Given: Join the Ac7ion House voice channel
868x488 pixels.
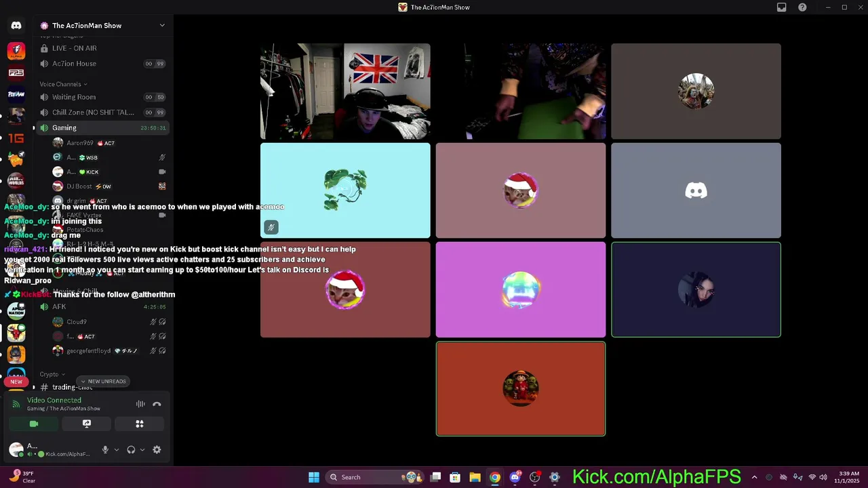Looking at the screenshot, I should coord(102,64).
